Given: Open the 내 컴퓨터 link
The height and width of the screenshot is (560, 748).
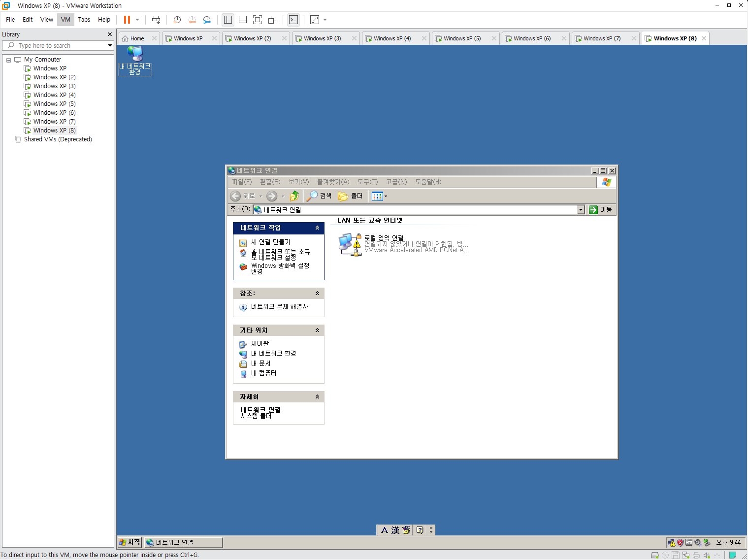Looking at the screenshot, I should [x=263, y=373].
